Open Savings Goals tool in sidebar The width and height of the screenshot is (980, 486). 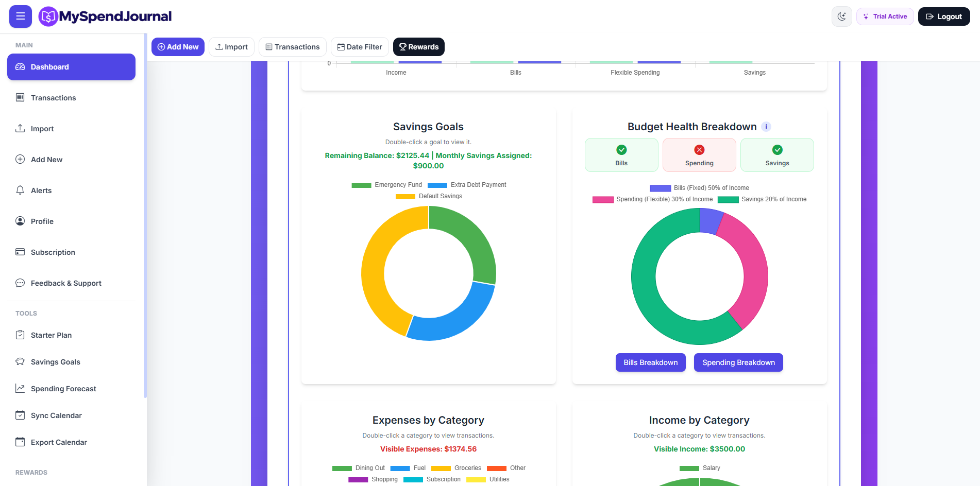71,362
